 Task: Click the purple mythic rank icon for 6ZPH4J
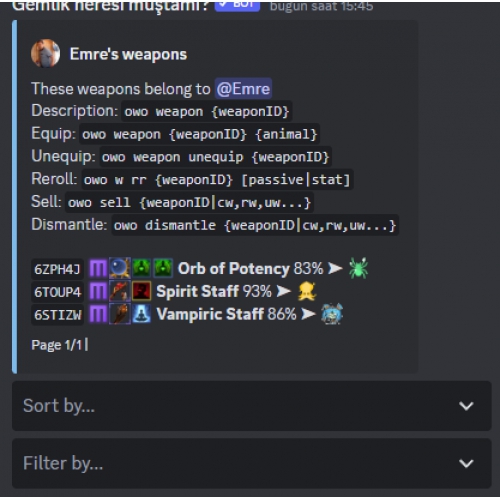pos(98,268)
